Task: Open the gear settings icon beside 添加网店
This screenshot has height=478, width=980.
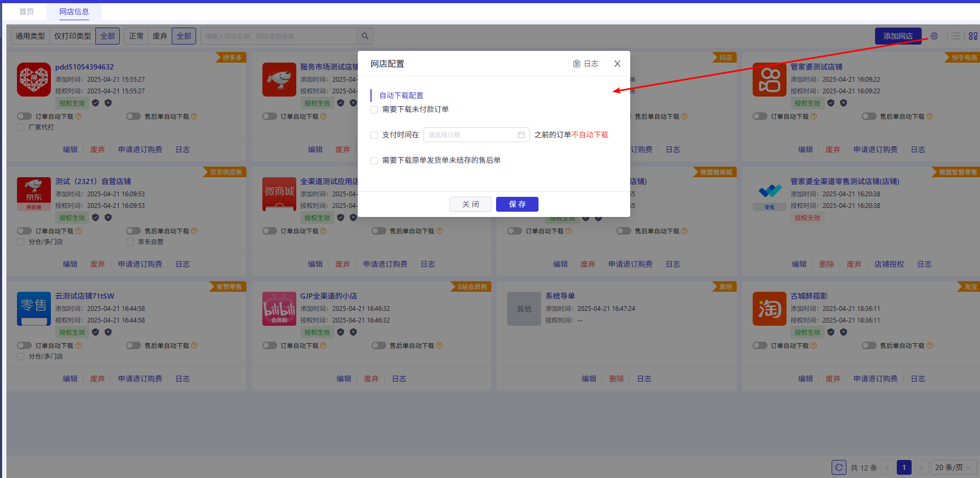Action: point(934,36)
